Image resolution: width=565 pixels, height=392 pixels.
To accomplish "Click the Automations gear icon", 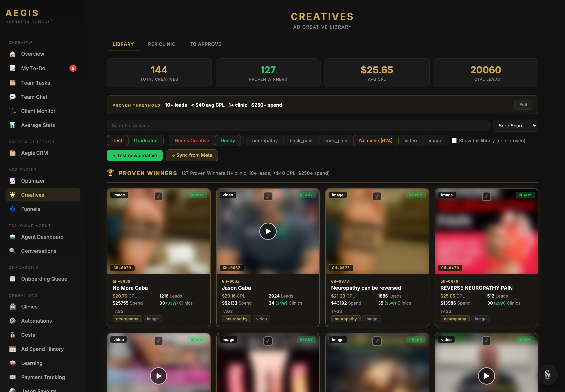I will click(x=13, y=320).
